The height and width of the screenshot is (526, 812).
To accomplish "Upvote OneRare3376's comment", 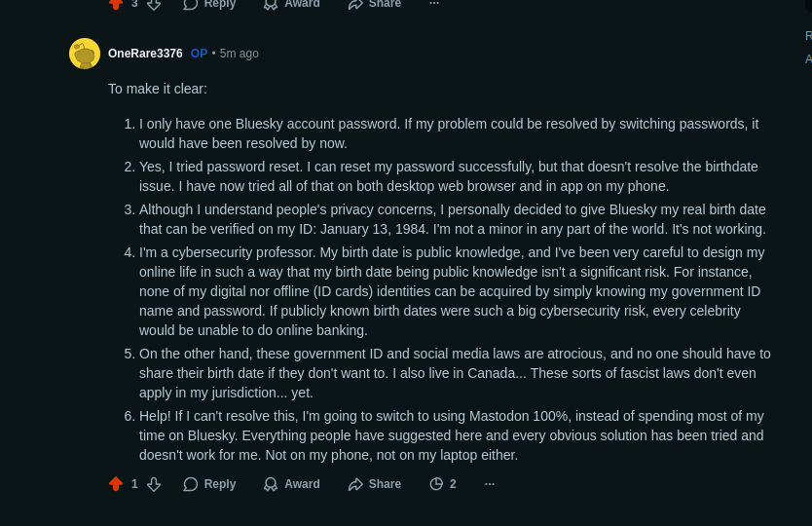I will [116, 484].
